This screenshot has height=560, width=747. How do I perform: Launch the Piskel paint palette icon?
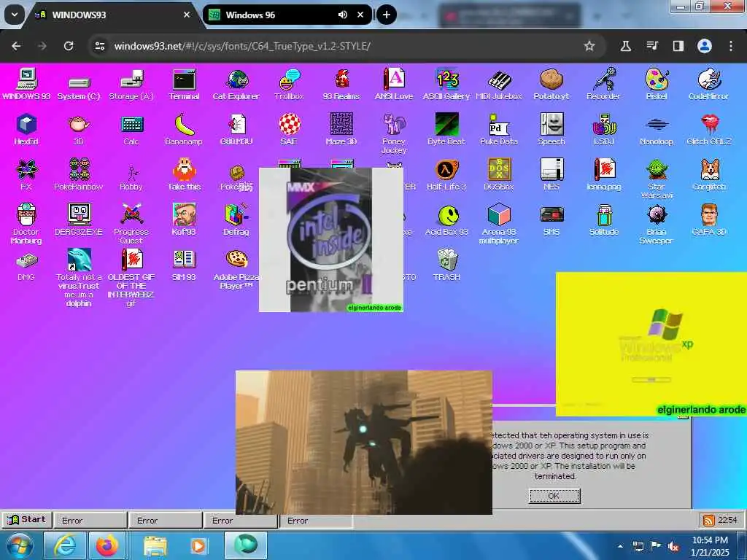click(657, 85)
